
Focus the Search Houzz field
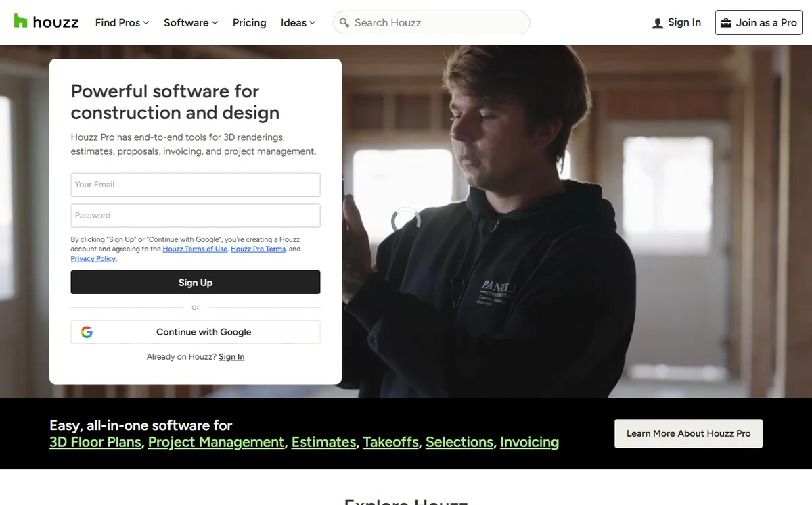coord(432,22)
